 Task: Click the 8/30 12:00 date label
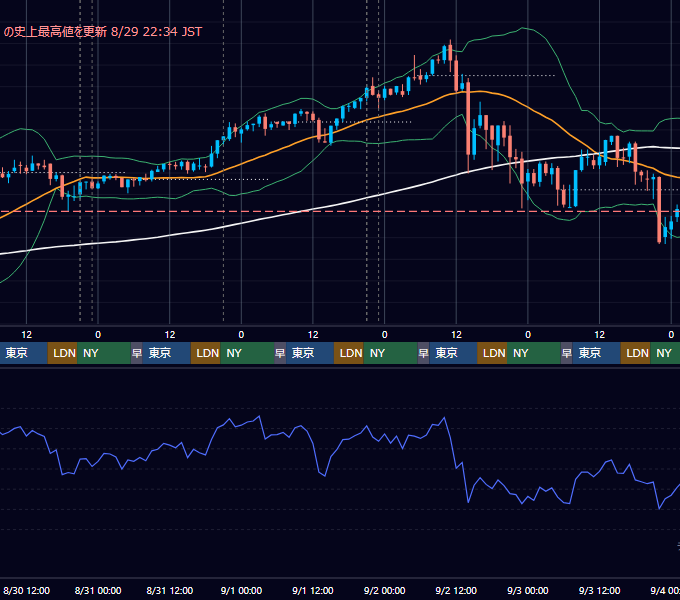tap(26, 590)
